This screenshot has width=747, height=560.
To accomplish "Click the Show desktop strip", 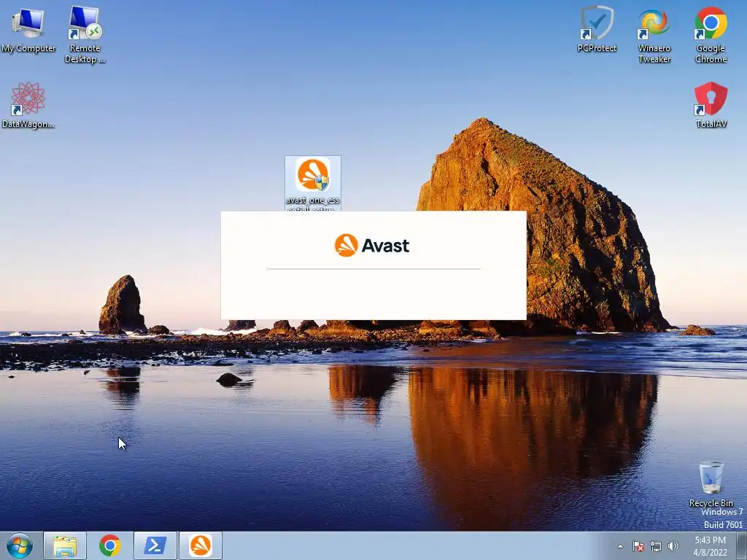I will [x=742, y=545].
